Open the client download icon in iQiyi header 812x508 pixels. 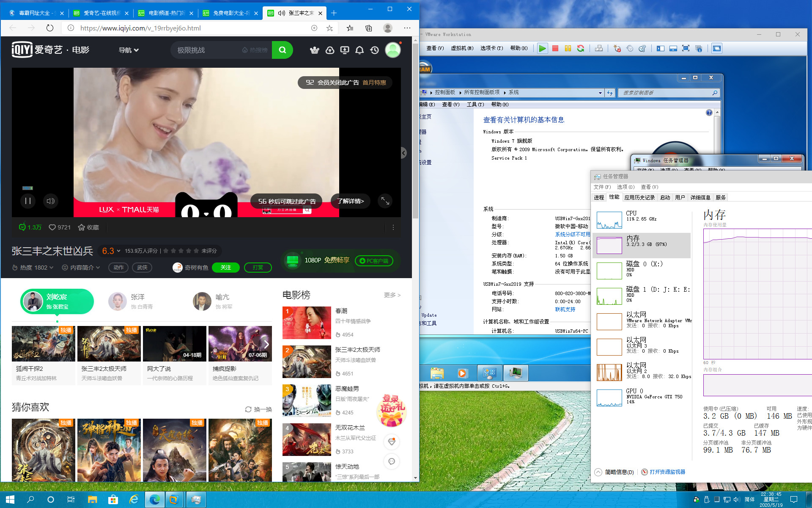345,50
